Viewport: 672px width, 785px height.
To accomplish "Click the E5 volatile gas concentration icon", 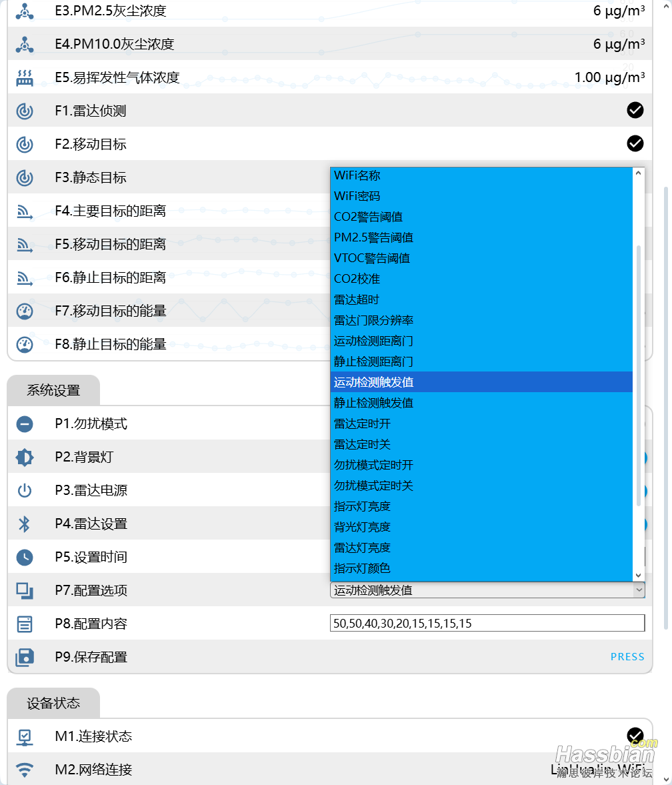I will pos(25,77).
